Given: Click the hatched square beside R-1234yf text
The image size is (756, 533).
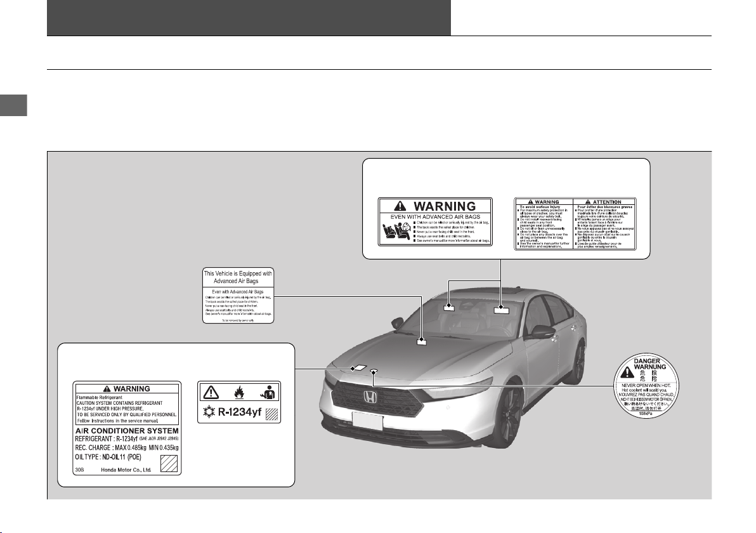Looking at the screenshot, I should [x=272, y=414].
